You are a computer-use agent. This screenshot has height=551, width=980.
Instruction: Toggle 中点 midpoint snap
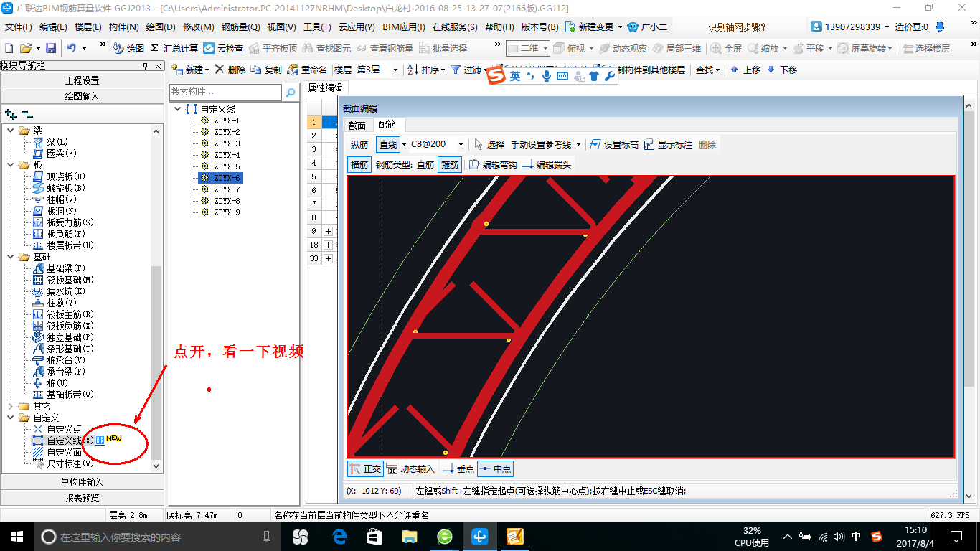[495, 469]
